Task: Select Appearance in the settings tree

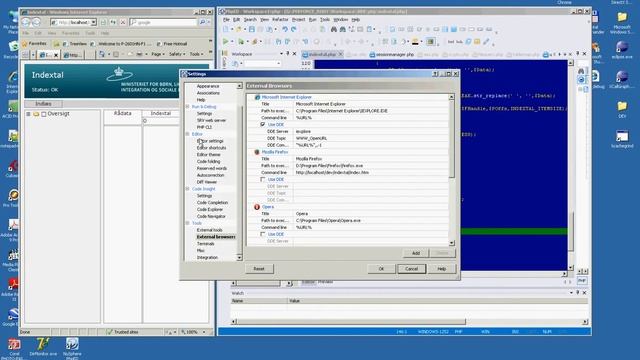Action: 208,86
